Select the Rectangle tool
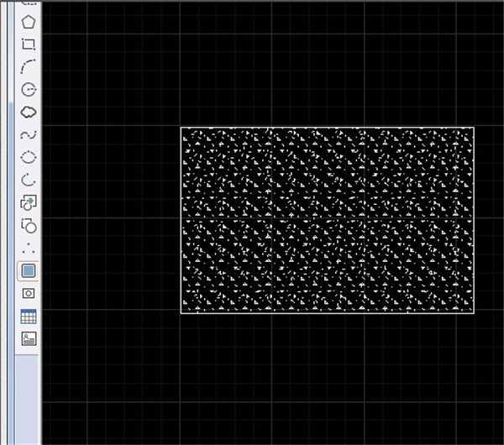Image resolution: width=504 pixels, height=445 pixels. [x=29, y=44]
